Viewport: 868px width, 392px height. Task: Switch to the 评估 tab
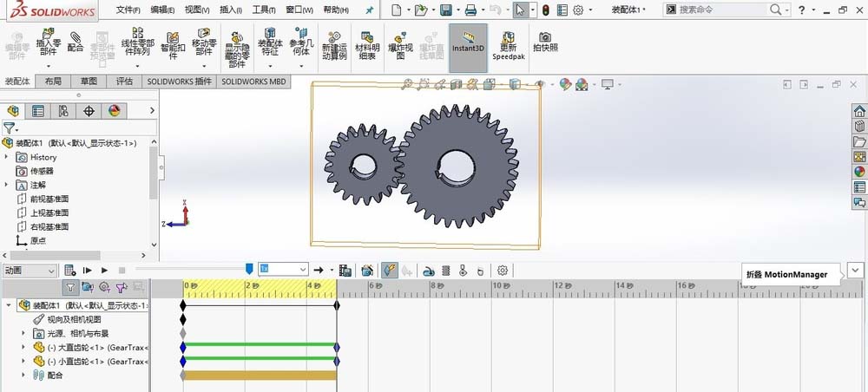point(124,82)
